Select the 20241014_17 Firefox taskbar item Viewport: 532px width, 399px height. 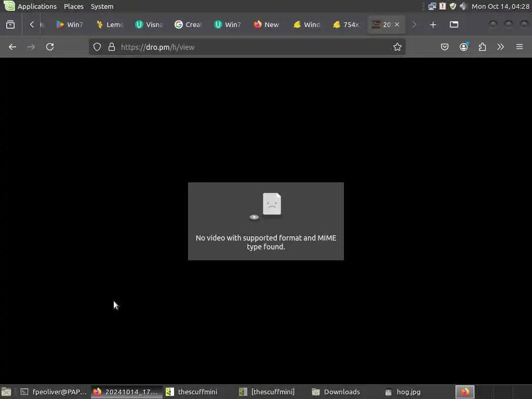point(126,392)
